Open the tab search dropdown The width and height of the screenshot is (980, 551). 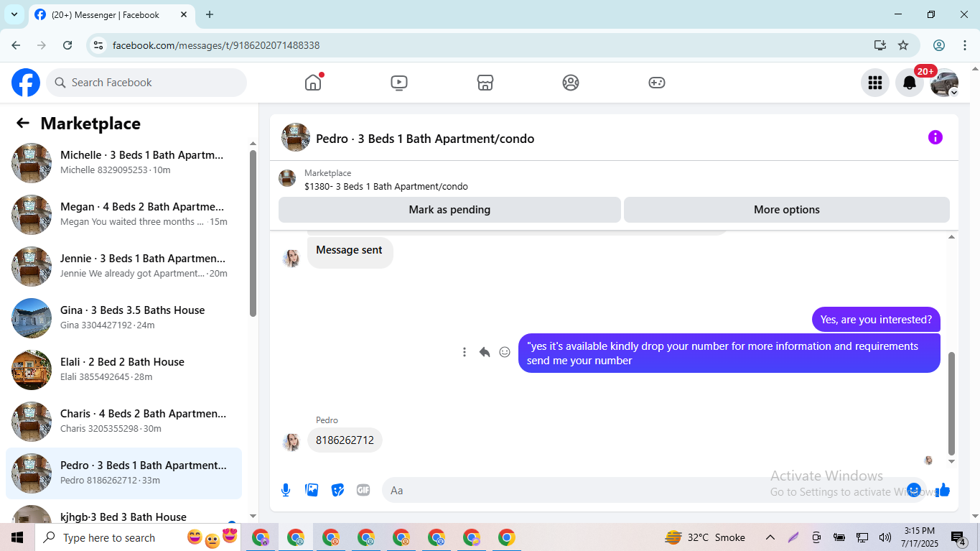click(14, 14)
